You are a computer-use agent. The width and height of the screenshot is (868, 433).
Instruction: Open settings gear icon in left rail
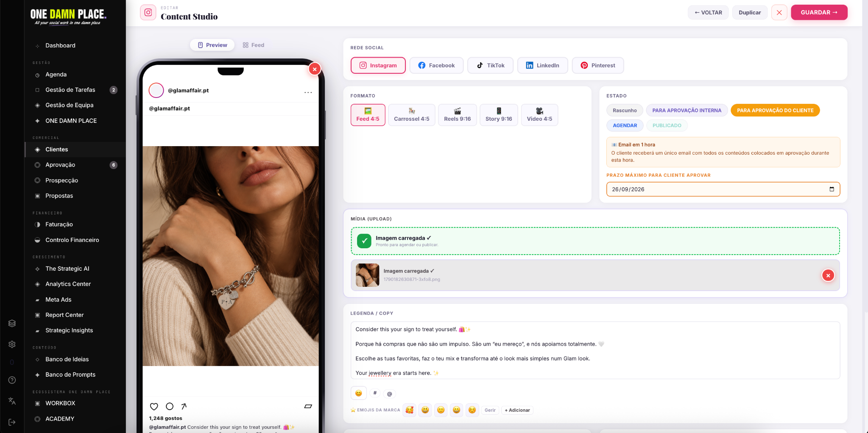click(x=12, y=344)
